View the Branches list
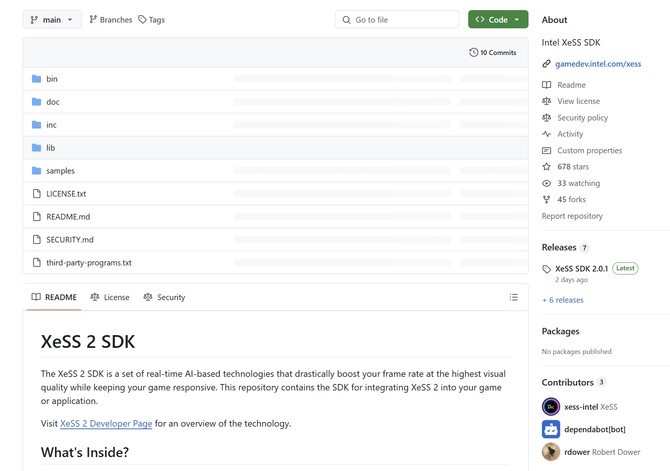Viewport: 670px width, 471px height. click(x=111, y=20)
